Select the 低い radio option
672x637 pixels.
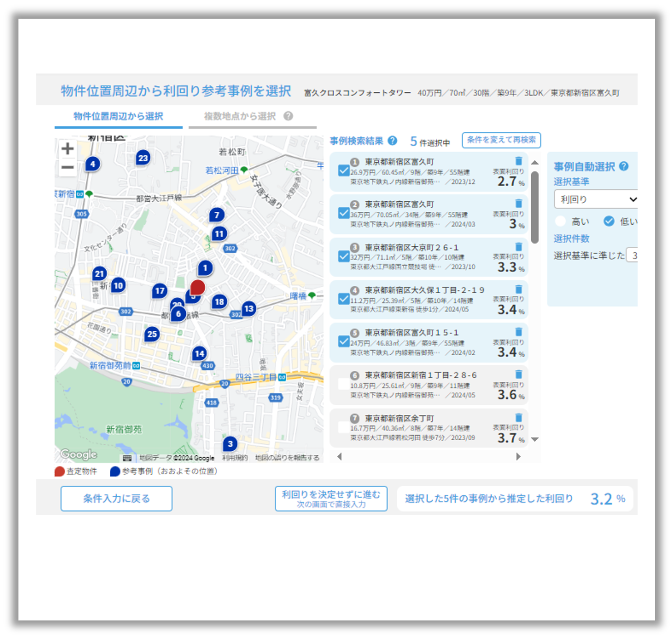tap(609, 221)
